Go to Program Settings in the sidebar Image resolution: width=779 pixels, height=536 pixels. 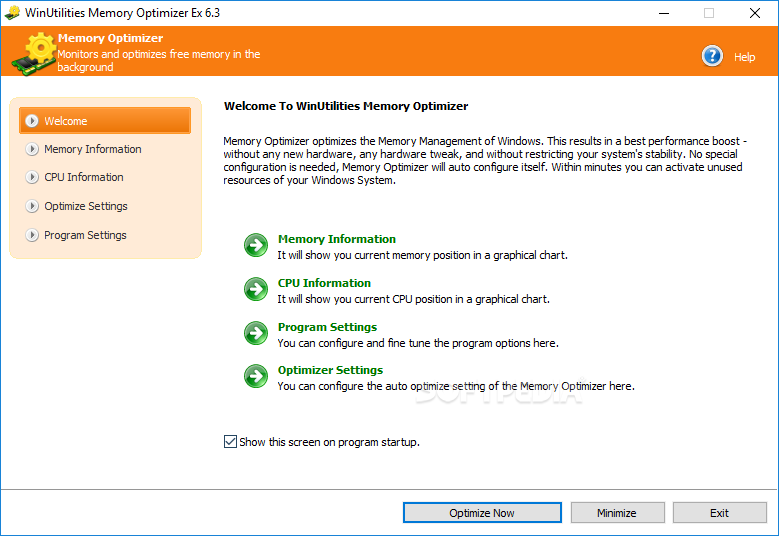(85, 235)
